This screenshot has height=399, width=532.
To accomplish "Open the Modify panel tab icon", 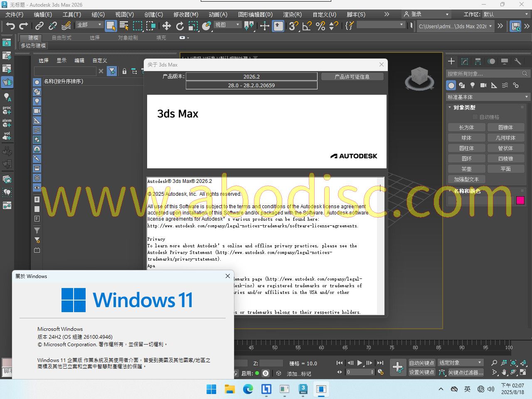I will tap(465, 62).
